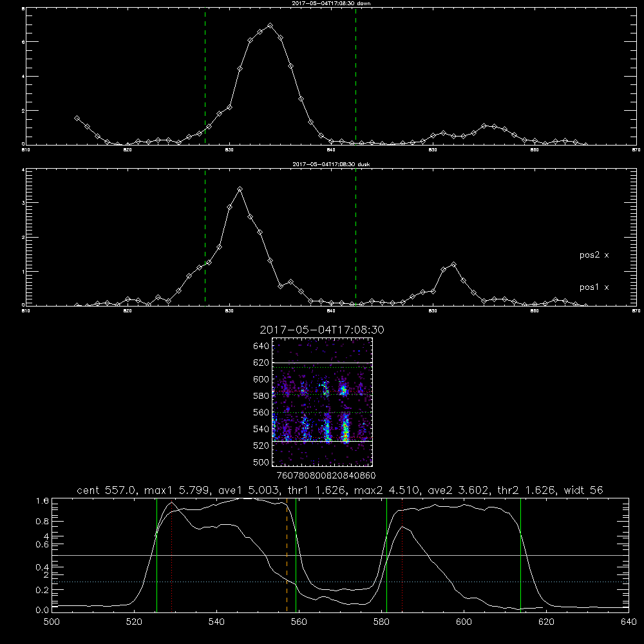Click the 'max2 4.510' value
Image resolution: width=644 pixels, height=644 pixels.
click(x=386, y=490)
